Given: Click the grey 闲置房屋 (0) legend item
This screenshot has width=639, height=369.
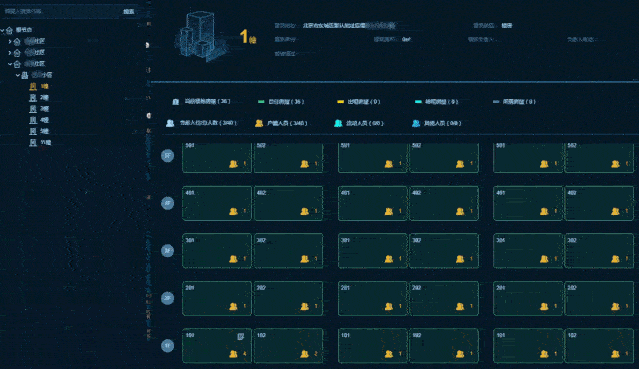Looking at the screenshot, I should pos(514,102).
